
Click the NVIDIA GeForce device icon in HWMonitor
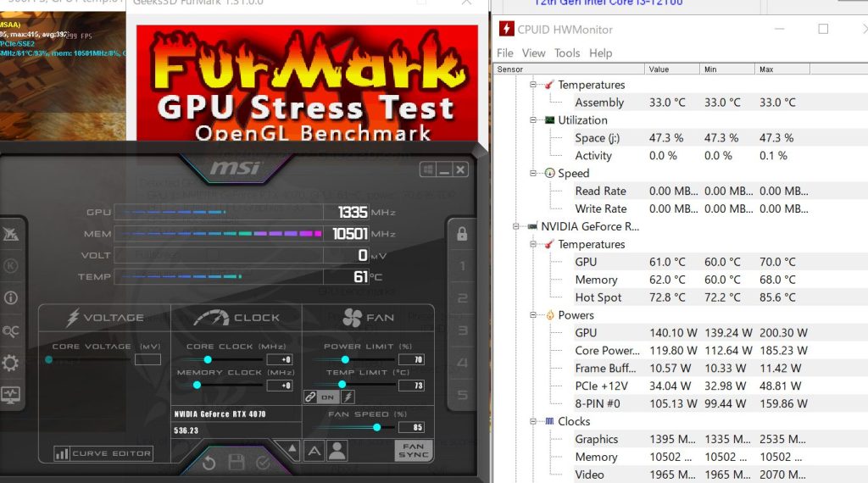pyautogui.click(x=532, y=226)
